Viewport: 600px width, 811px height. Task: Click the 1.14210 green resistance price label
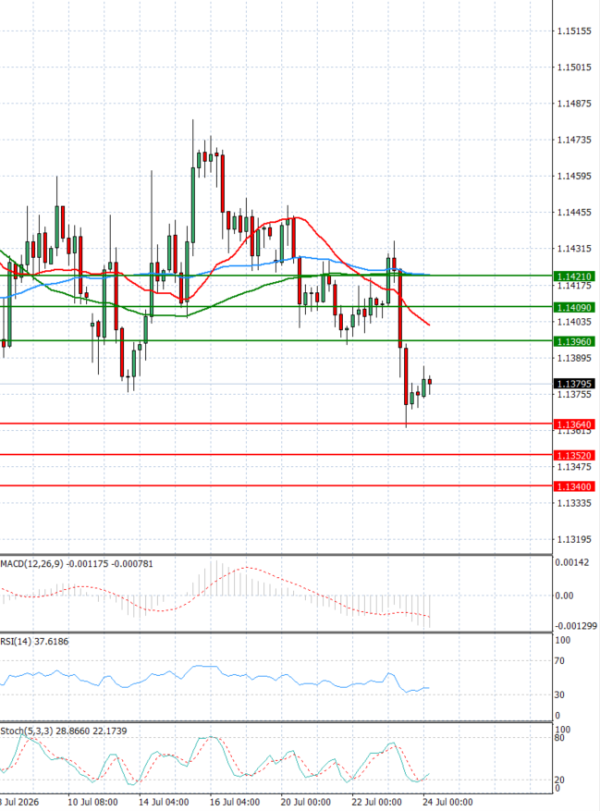click(x=574, y=276)
